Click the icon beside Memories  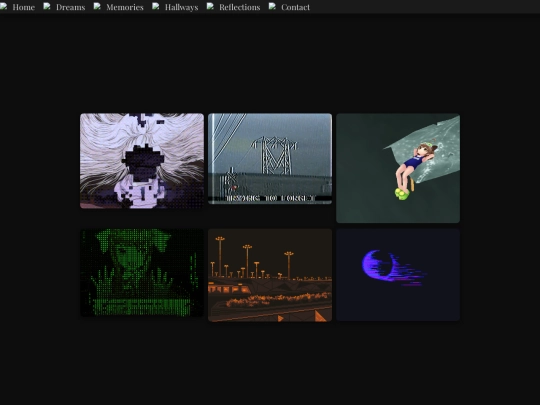[97, 7]
